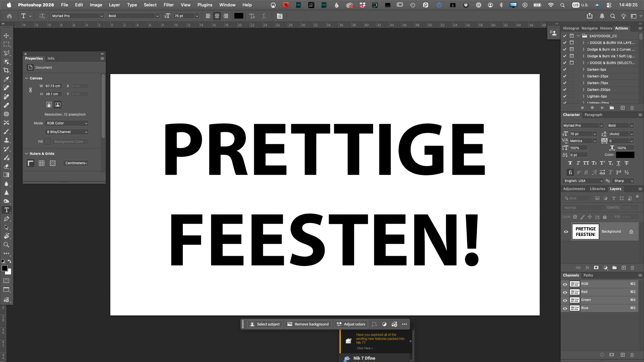Viewport: 644px width, 362px height.
Task: Switch to the Paths tab
Action: [588, 275]
